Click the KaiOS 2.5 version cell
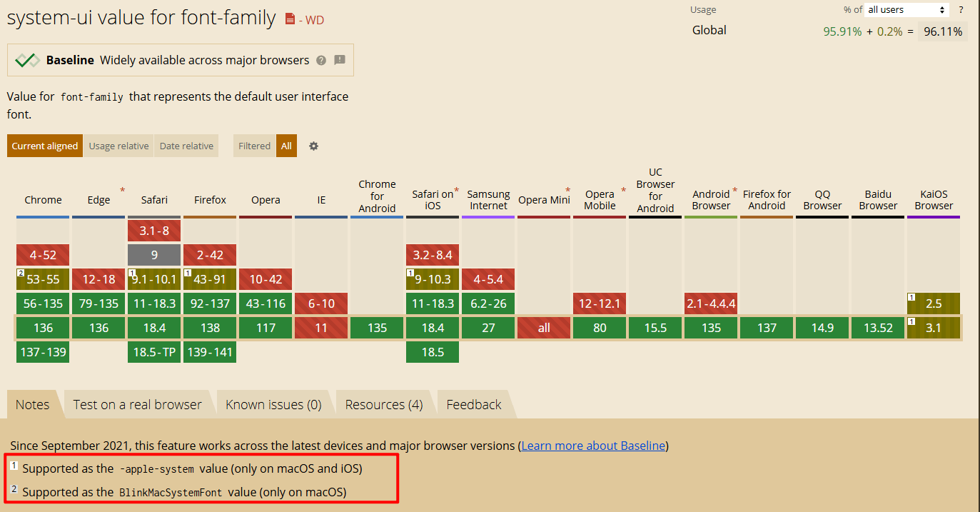 point(934,303)
